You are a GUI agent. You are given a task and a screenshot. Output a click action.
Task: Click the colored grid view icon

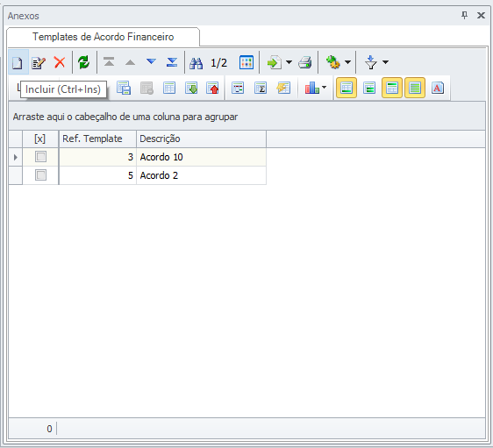pos(246,62)
